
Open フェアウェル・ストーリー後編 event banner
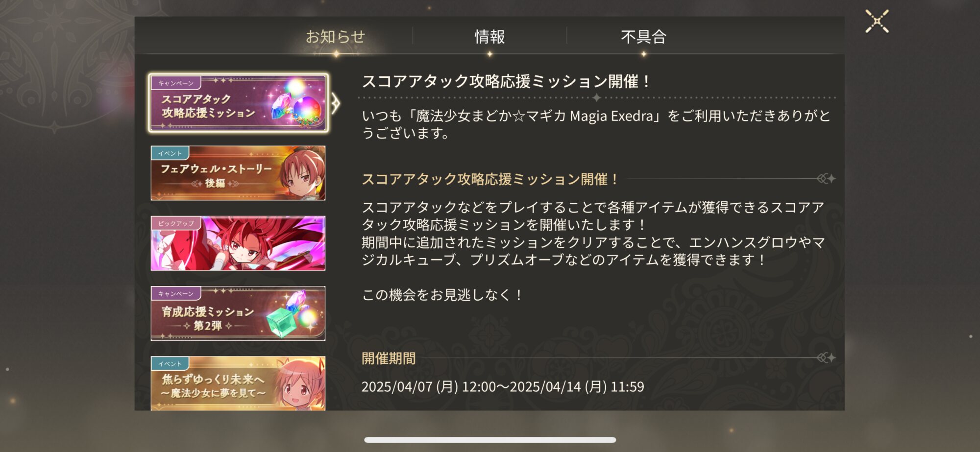238,173
